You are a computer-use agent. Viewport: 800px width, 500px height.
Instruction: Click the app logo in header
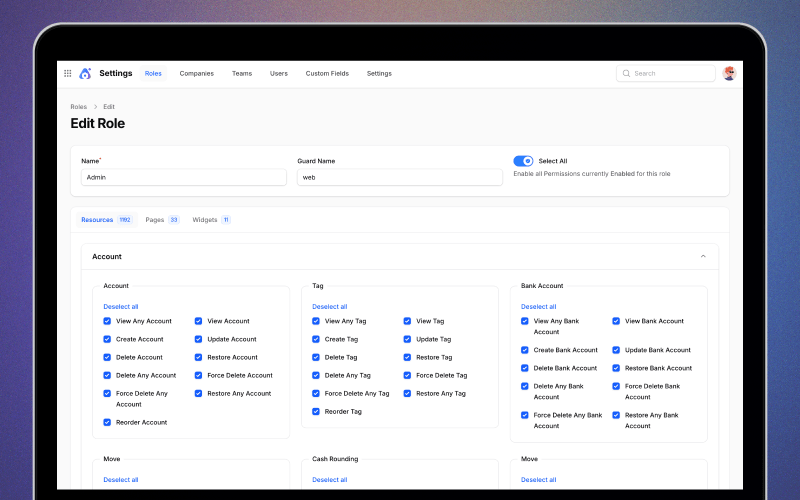tap(85, 73)
